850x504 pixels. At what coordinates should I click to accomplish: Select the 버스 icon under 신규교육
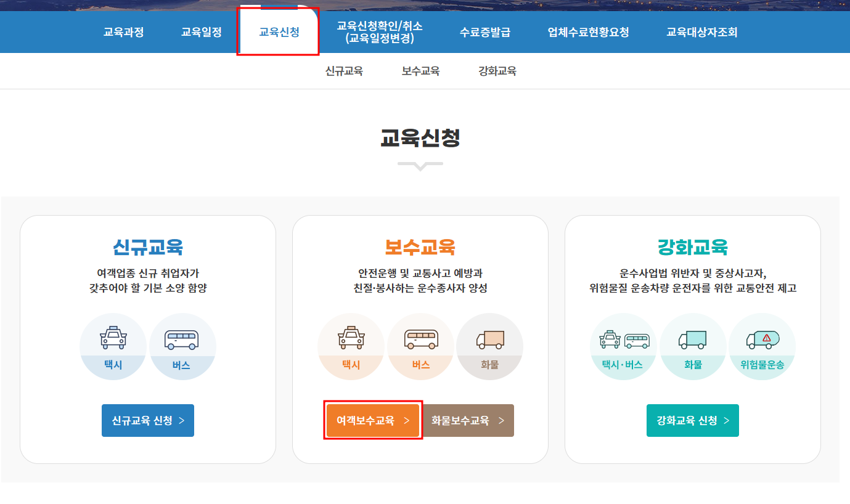183,345
